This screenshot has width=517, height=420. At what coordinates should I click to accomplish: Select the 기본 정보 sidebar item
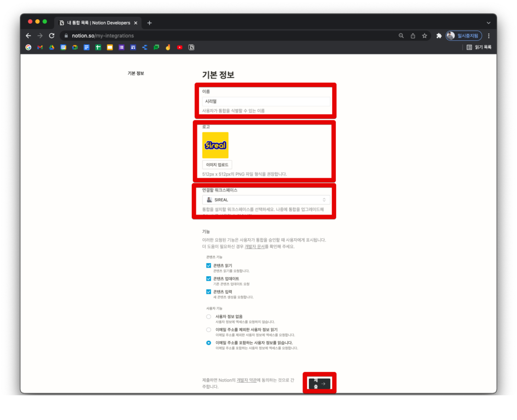[x=135, y=73]
